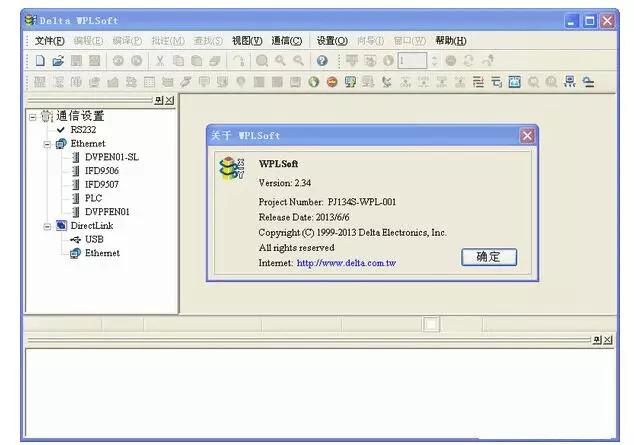Select DVPEN01-SL in the tree
634x445 pixels.
coord(112,157)
